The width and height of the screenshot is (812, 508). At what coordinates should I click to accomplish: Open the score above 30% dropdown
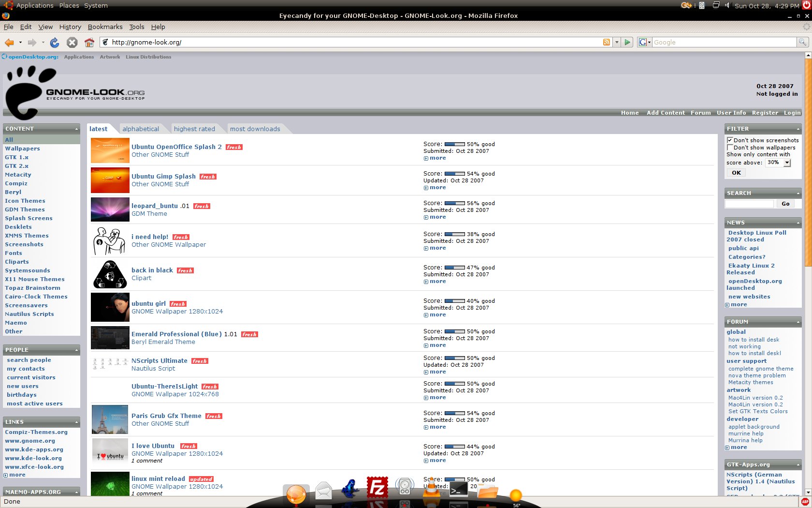778,163
